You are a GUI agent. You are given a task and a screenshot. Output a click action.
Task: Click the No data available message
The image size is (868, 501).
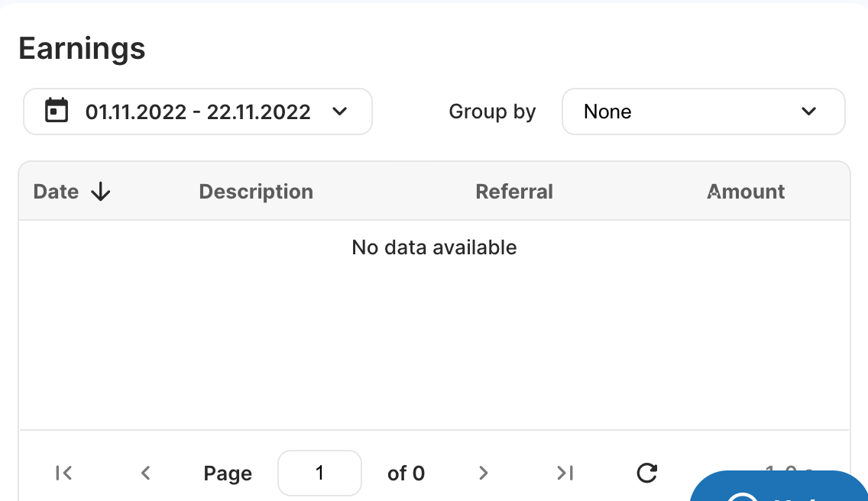tap(434, 247)
